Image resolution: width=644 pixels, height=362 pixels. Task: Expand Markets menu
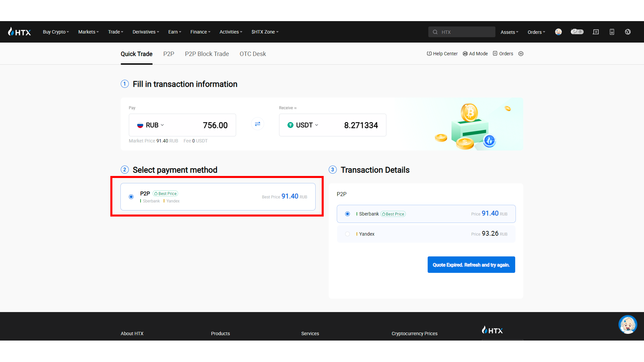click(x=89, y=32)
